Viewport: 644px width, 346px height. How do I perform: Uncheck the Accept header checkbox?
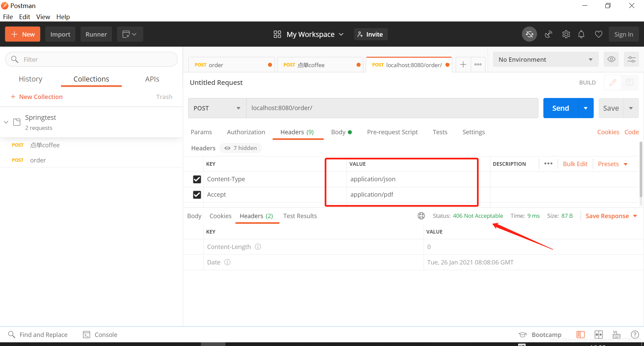[197, 195]
